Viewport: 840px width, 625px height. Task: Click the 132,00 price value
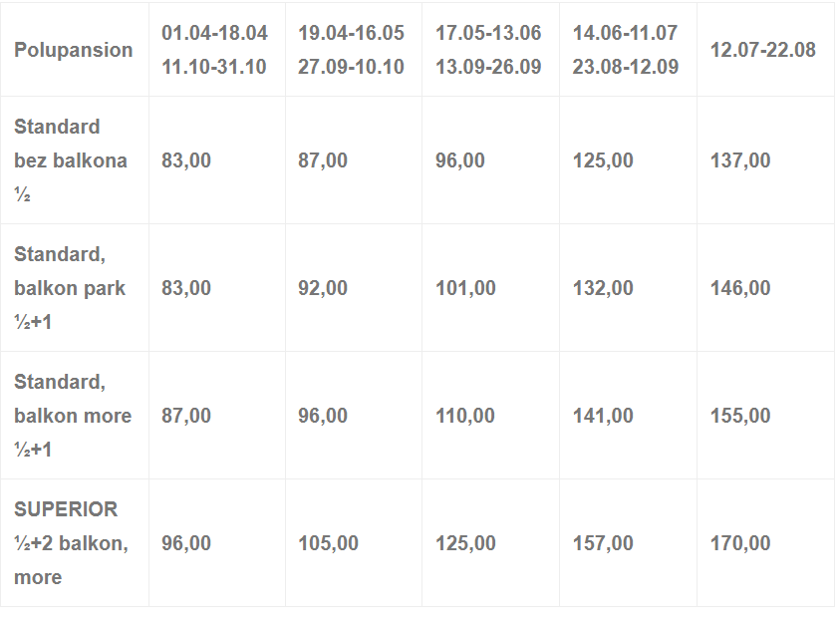[x=603, y=288]
